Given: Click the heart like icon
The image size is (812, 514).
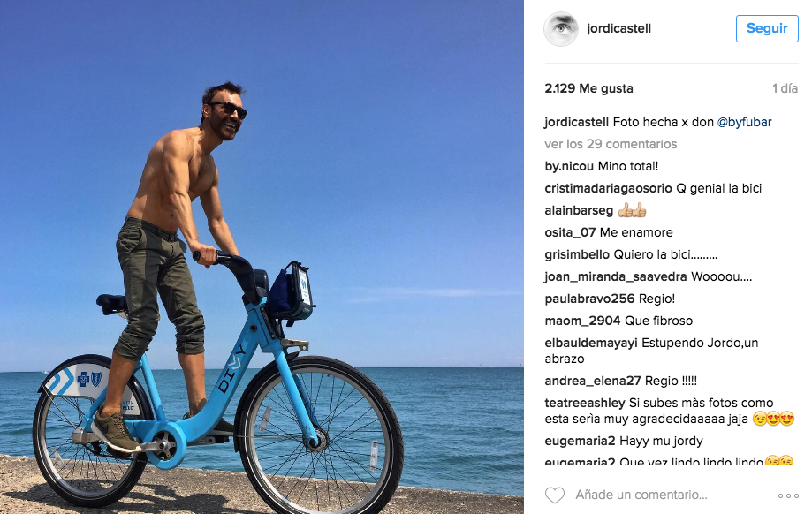Looking at the screenshot, I should [555, 495].
